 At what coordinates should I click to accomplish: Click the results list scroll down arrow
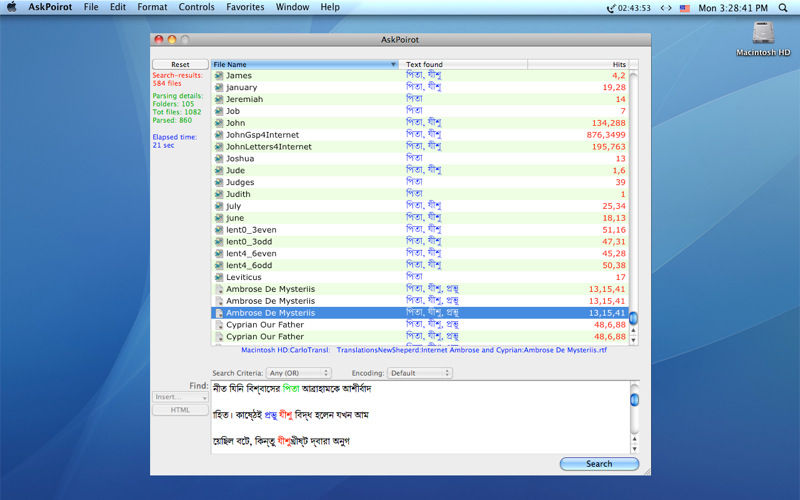coord(634,340)
